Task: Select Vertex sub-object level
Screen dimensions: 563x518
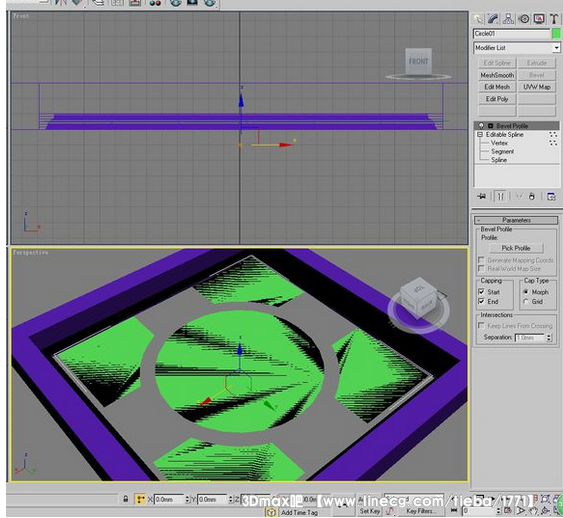Action: (x=499, y=143)
